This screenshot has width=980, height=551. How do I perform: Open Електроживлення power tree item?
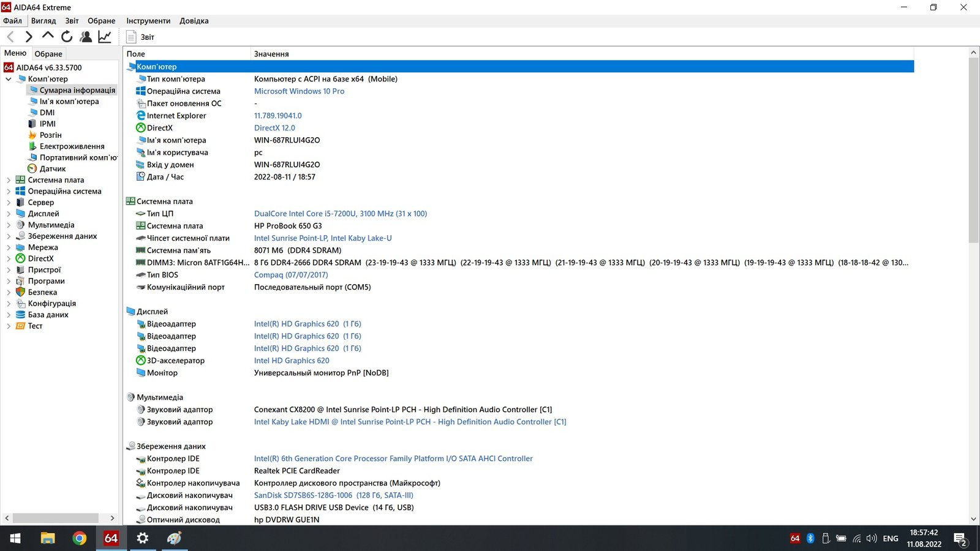(x=72, y=146)
